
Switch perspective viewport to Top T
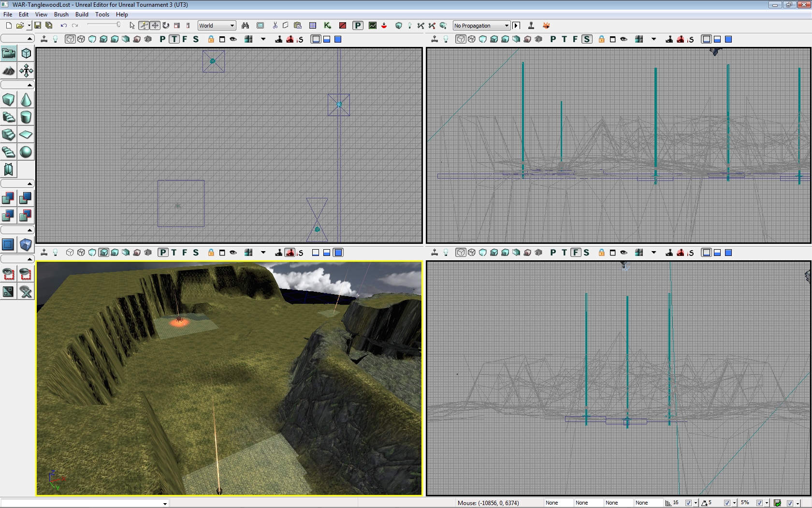pos(174,253)
